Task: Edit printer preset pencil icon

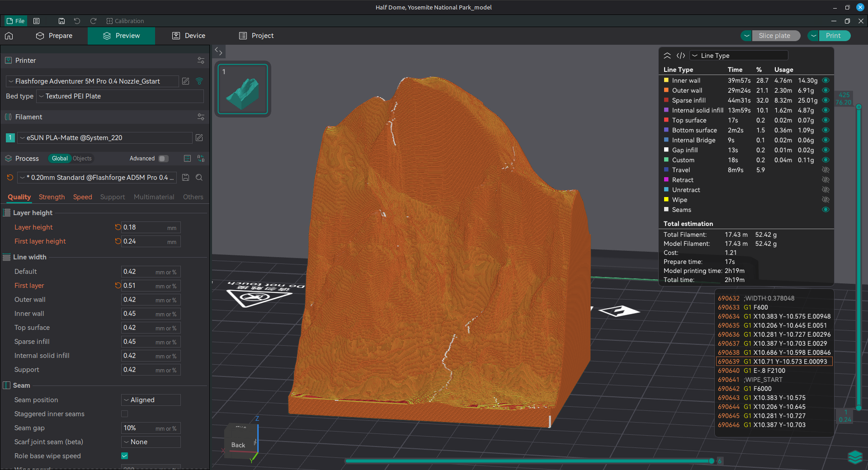Action: pos(185,81)
